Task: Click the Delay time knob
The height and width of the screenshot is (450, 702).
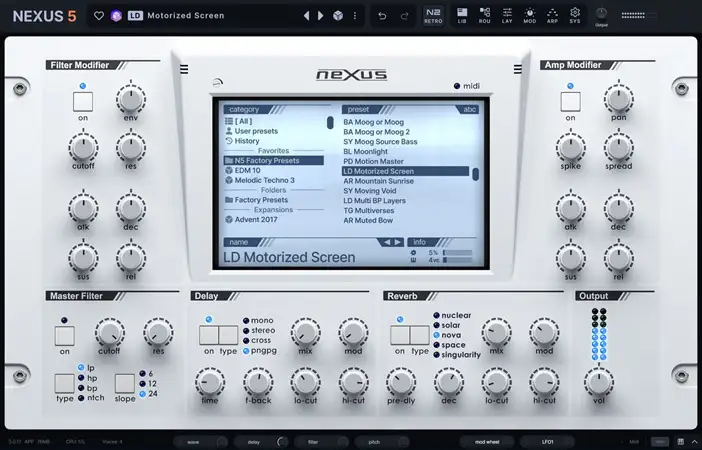Action: [x=210, y=383]
